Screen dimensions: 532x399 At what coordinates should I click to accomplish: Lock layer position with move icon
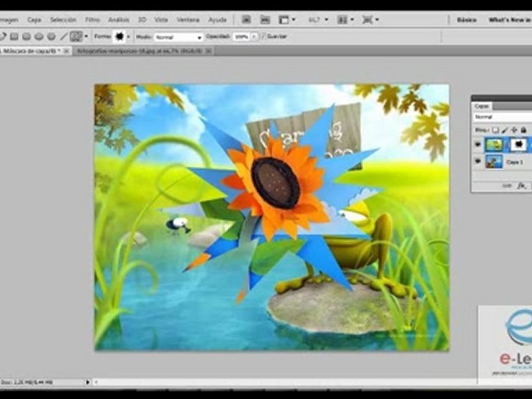coord(514,130)
